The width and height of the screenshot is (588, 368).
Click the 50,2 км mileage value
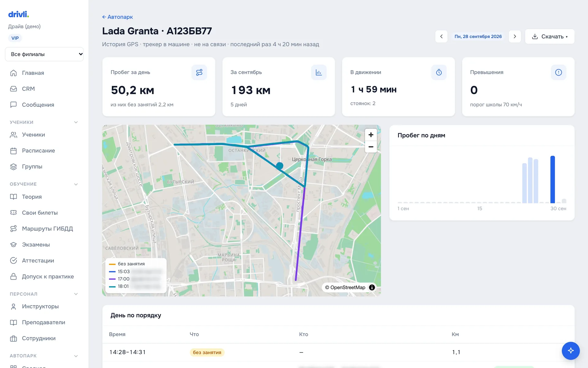point(133,90)
